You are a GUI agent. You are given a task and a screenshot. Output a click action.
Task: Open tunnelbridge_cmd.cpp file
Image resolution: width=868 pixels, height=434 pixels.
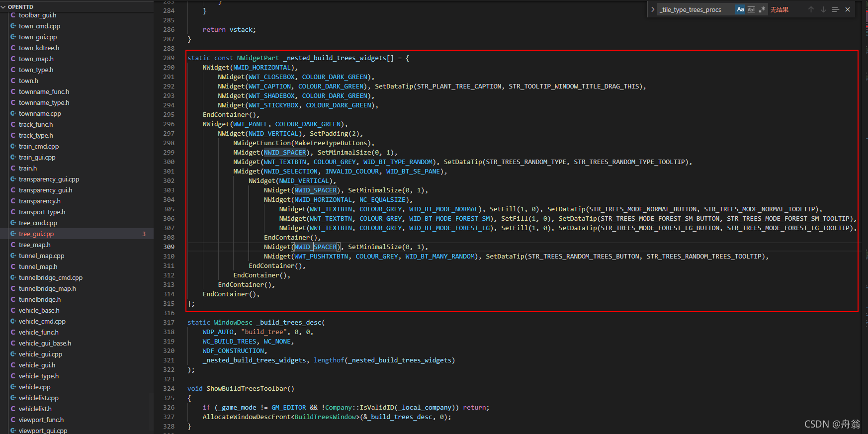coord(77,277)
